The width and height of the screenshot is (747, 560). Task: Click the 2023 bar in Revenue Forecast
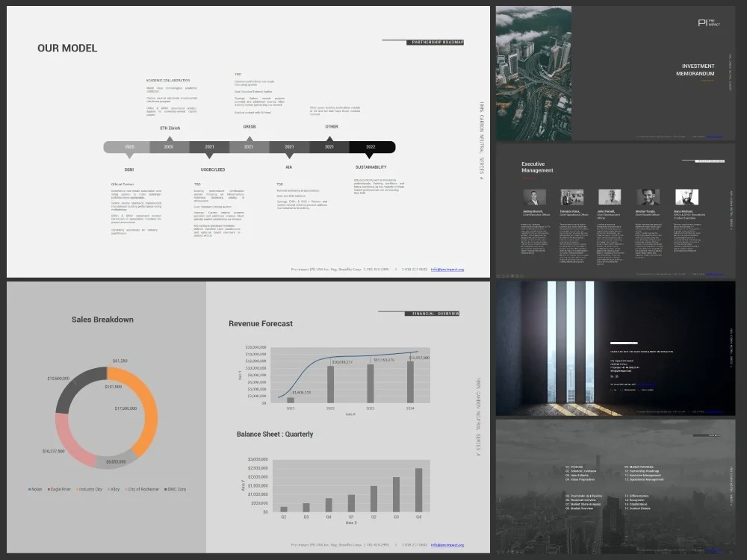coord(371,383)
